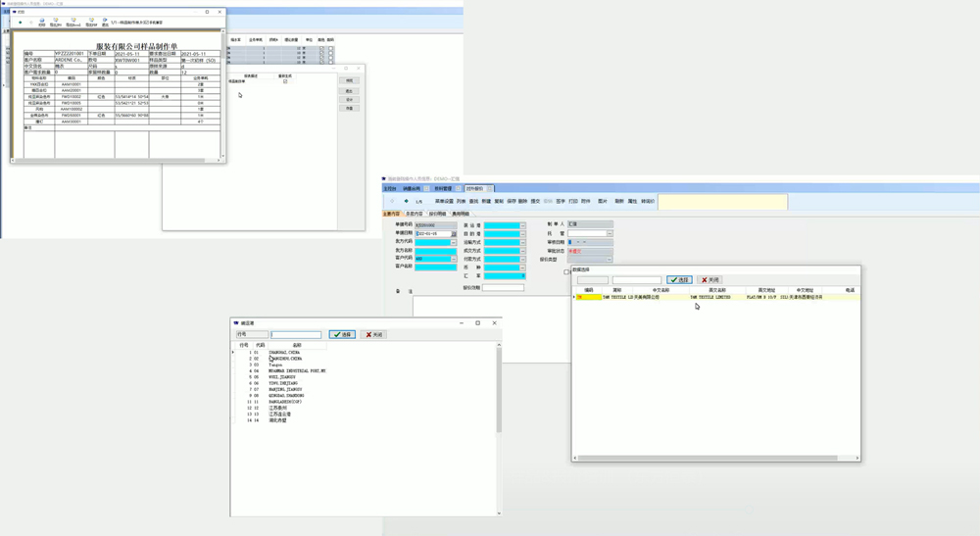Close the 销售合同 tab with its small box
The height and width of the screenshot is (536, 980).
[426, 189]
